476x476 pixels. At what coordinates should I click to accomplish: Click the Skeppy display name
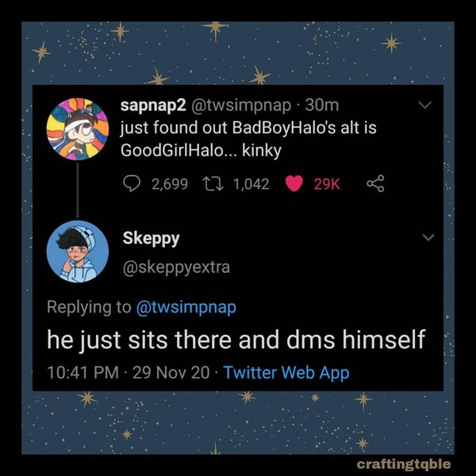click(150, 237)
